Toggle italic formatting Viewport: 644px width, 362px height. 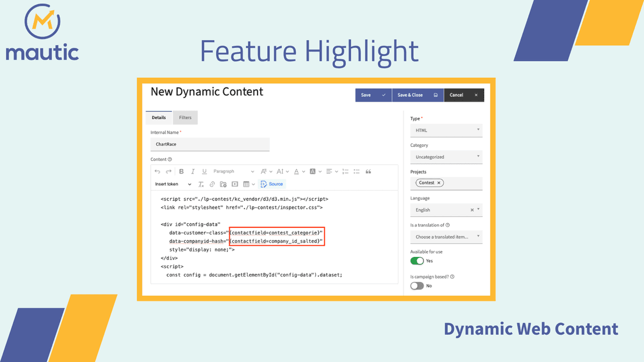[x=193, y=172]
